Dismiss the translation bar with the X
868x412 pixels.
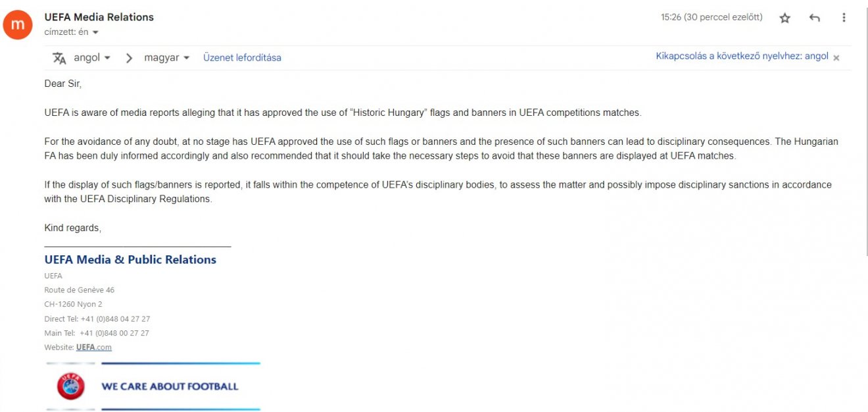coord(836,58)
